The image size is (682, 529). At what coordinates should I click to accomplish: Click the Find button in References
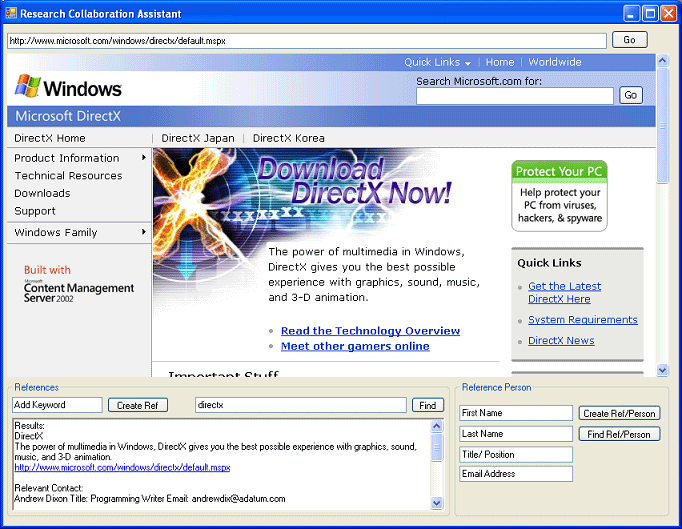point(428,405)
